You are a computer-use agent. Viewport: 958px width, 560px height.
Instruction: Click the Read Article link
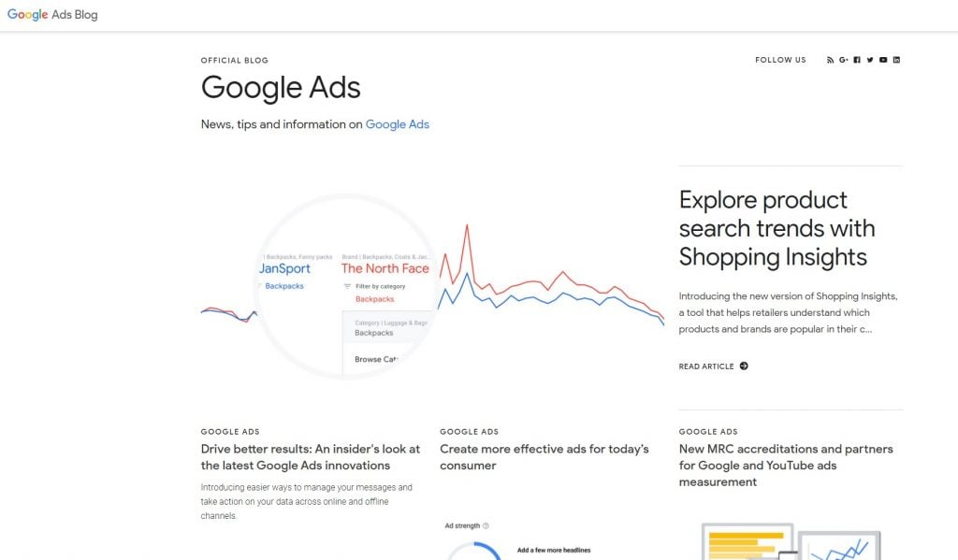coord(706,366)
